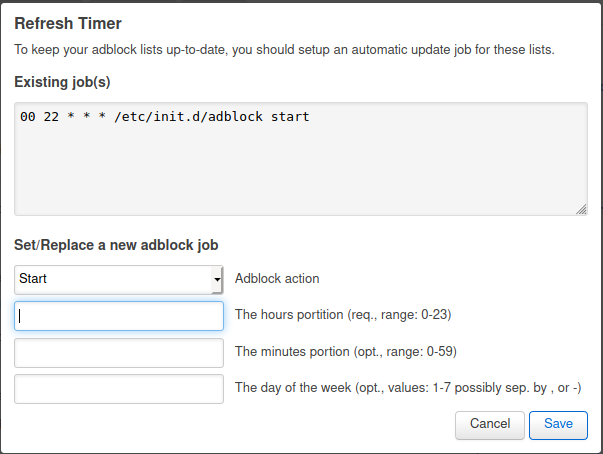
Task: Click the Existing job(s) section heading
Action: (x=62, y=82)
